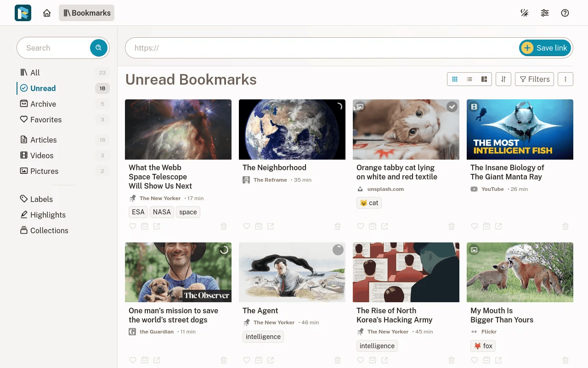Select the Unread sidebar item

(x=63, y=88)
